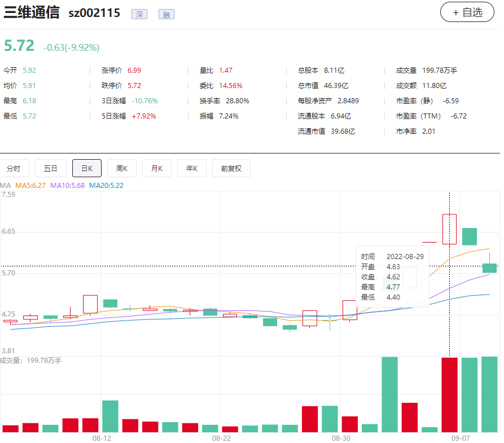This screenshot has height=443, width=504.
Task: Click the current price 5.72 headline
Action: point(19,46)
